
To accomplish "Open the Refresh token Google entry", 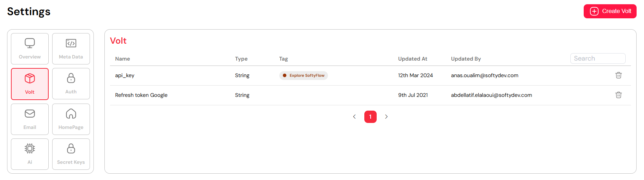I will (x=370, y=95).
